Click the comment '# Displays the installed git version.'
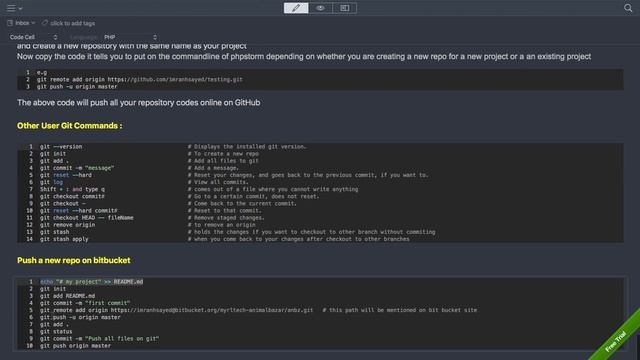Viewport: 640px width, 360px height. click(x=247, y=147)
